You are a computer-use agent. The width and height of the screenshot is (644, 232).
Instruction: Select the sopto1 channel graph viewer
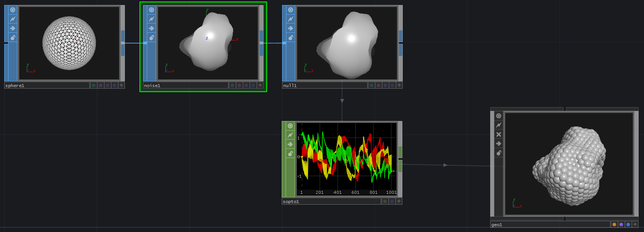pos(347,159)
